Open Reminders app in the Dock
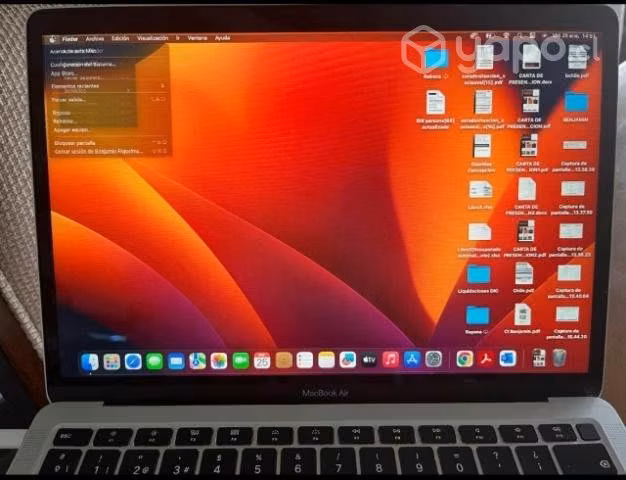Image resolution: width=626 pixels, height=480 pixels. [x=305, y=361]
